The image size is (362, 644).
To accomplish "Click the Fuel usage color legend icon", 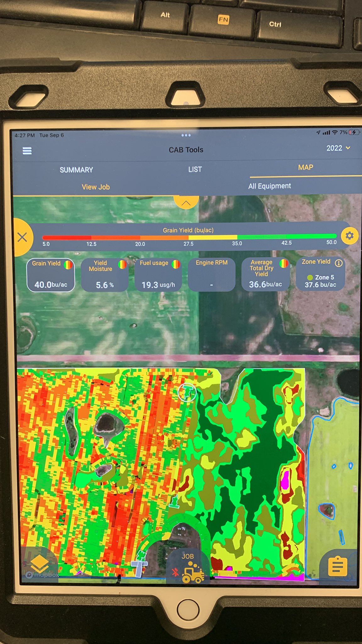I will pos(176,264).
